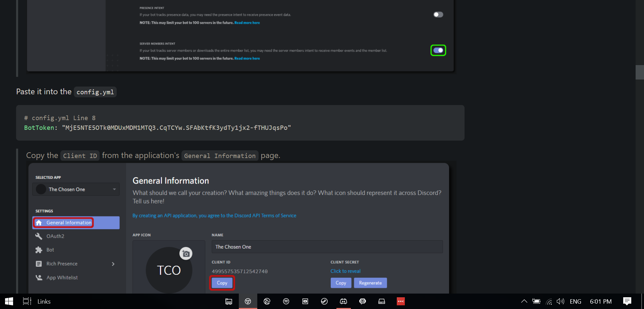Open the Windows Start menu
This screenshot has width=644, height=309.
pyautogui.click(x=9, y=301)
